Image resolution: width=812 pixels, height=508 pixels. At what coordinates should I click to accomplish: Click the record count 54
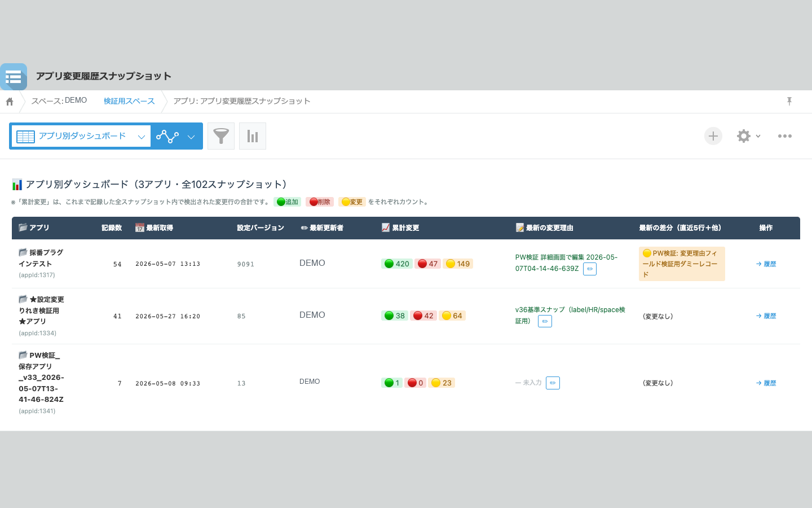(x=117, y=264)
